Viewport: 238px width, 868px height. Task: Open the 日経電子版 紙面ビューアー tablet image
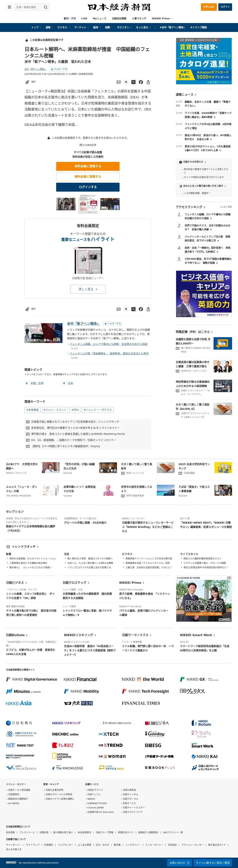point(88,260)
